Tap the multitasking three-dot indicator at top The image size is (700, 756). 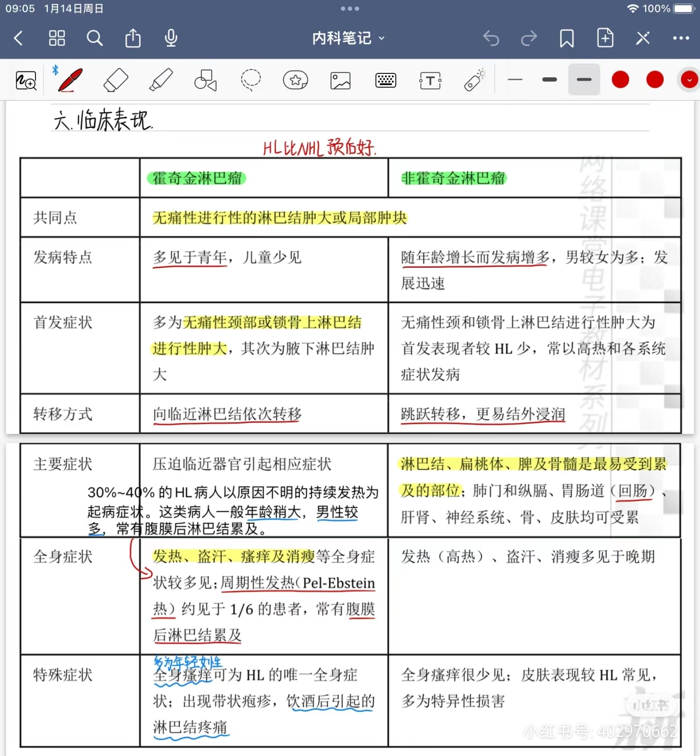coord(350,9)
